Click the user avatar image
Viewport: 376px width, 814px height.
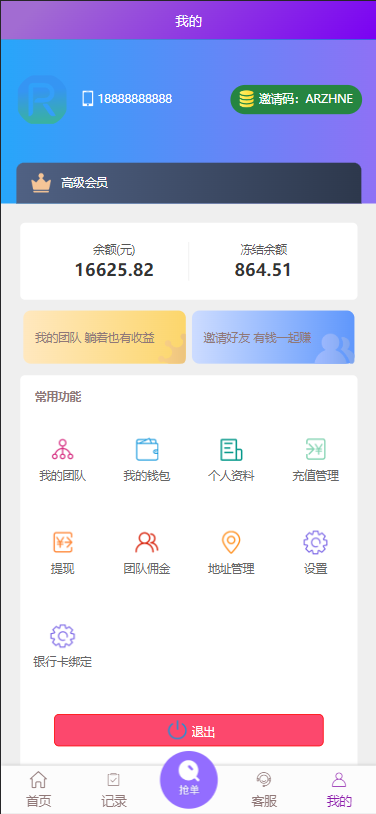coord(42,99)
